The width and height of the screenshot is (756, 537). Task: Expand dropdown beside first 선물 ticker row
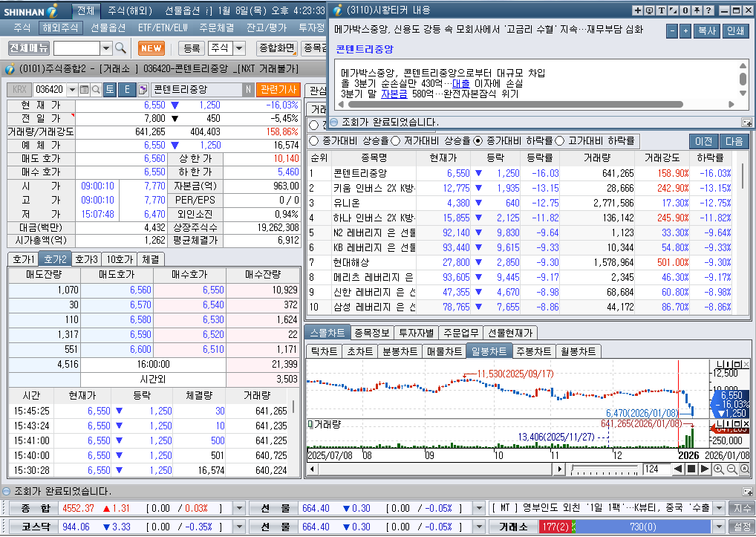pos(479,508)
